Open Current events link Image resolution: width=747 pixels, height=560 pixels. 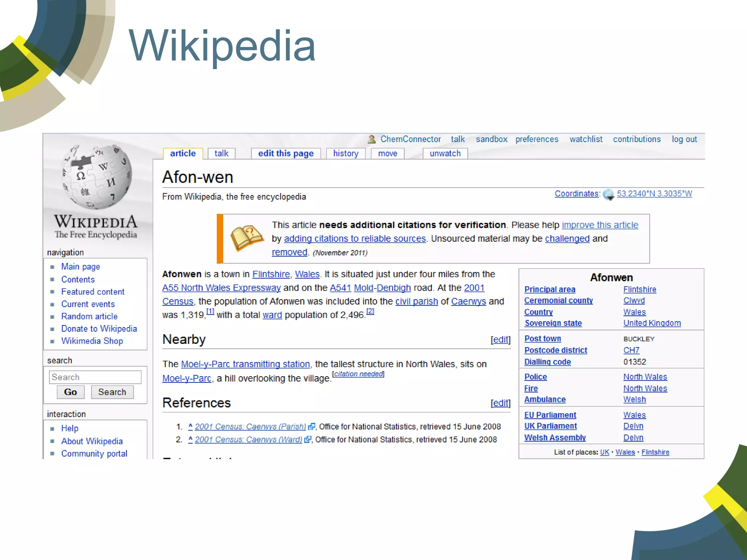88,304
